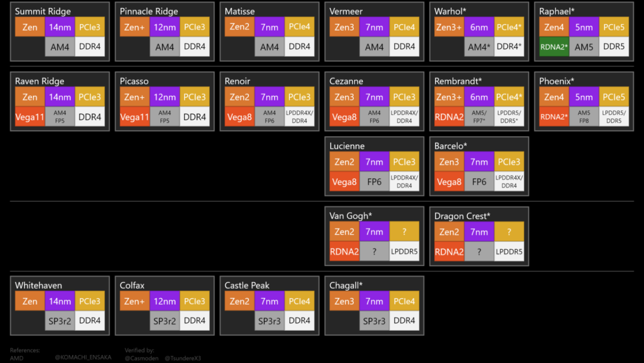Click the 5nm cell in Phoenix*
644x363 pixels.
(584, 97)
